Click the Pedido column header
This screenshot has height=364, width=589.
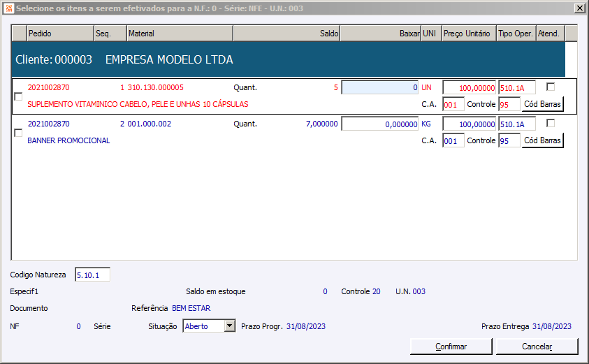[x=60, y=34]
